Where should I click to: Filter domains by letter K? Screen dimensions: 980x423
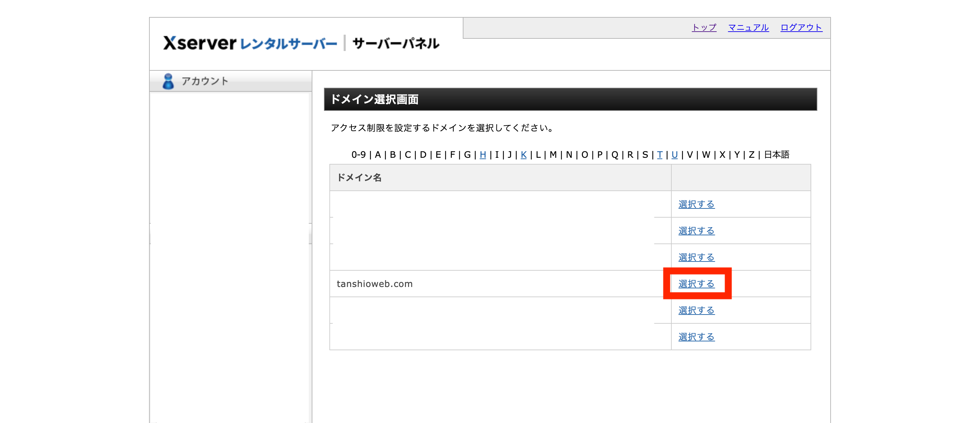pyautogui.click(x=523, y=155)
